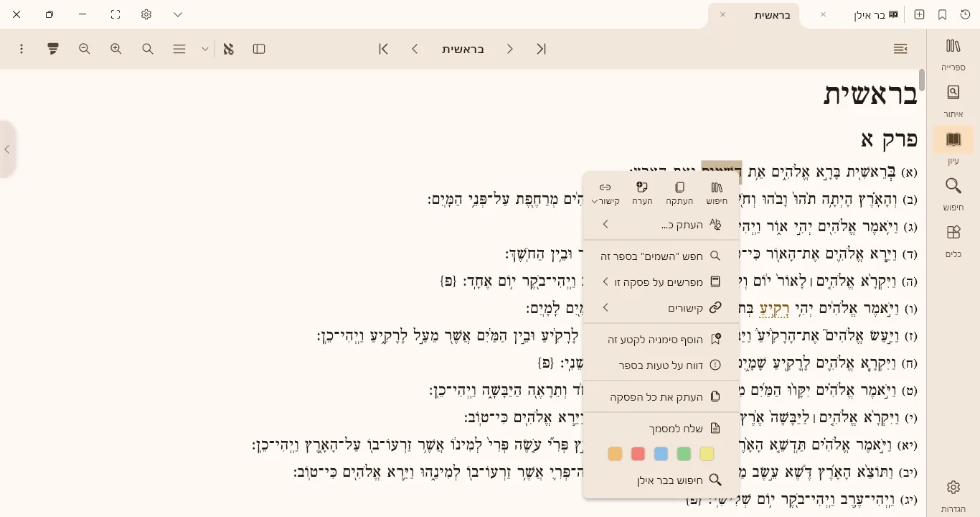Pick the orange highlight color swatch
Viewport: 980px width, 517px height.
tap(615, 454)
